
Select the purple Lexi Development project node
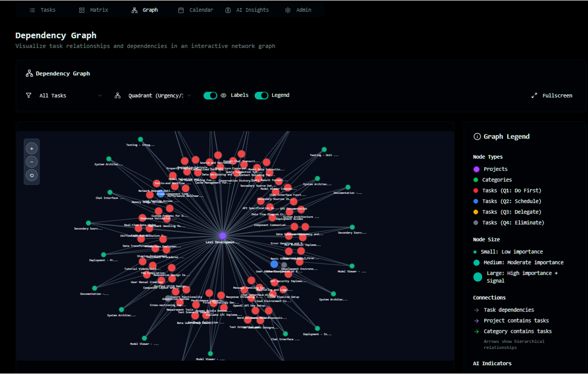222,235
